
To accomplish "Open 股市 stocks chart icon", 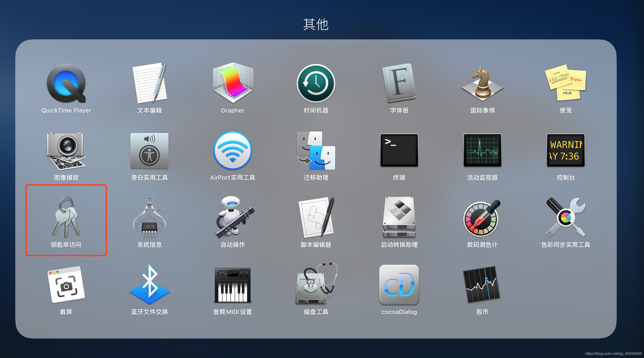I will pos(482,285).
